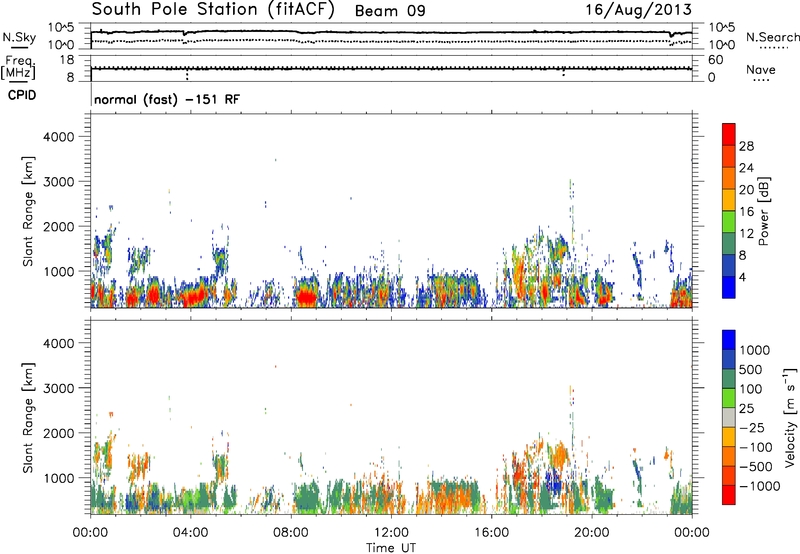Click the '28' power colorbar tick value
The image size is (800, 554).
746,146
